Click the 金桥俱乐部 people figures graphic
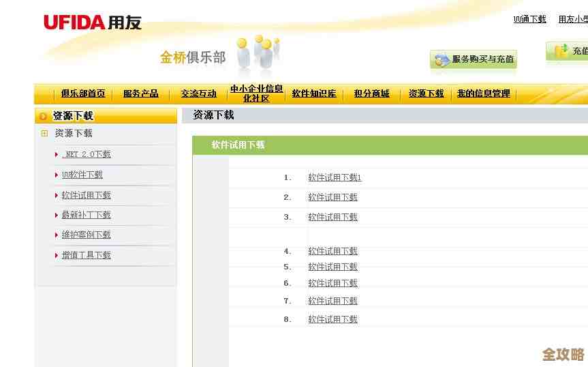 pyautogui.click(x=258, y=52)
